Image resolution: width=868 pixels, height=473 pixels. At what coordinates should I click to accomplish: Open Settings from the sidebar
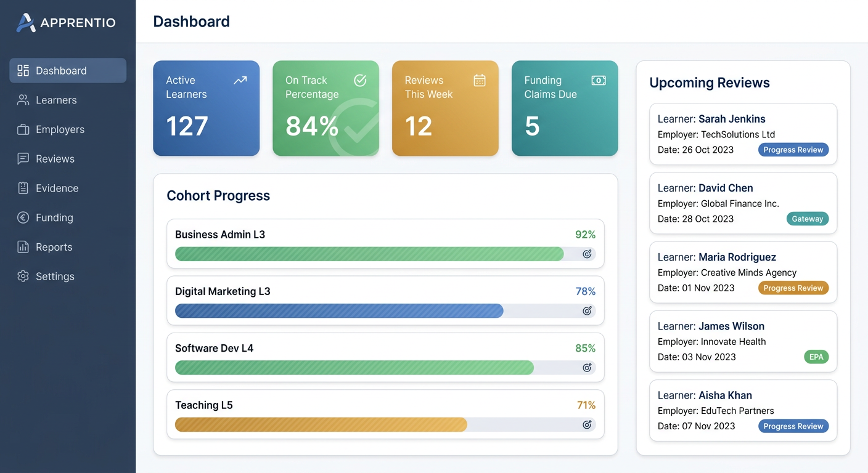pos(68,277)
